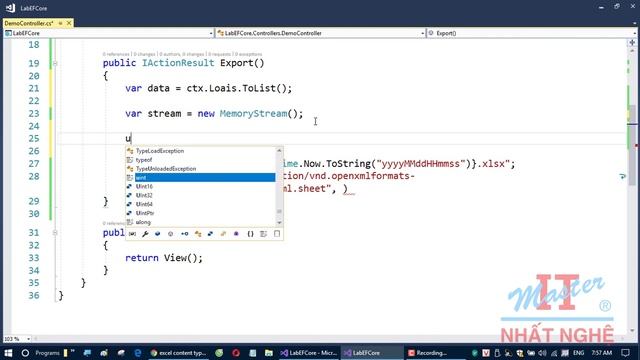Filter IntelliSense by delegates (purple icon)
This screenshot has height=360, width=640.
pyautogui.click(x=236, y=234)
